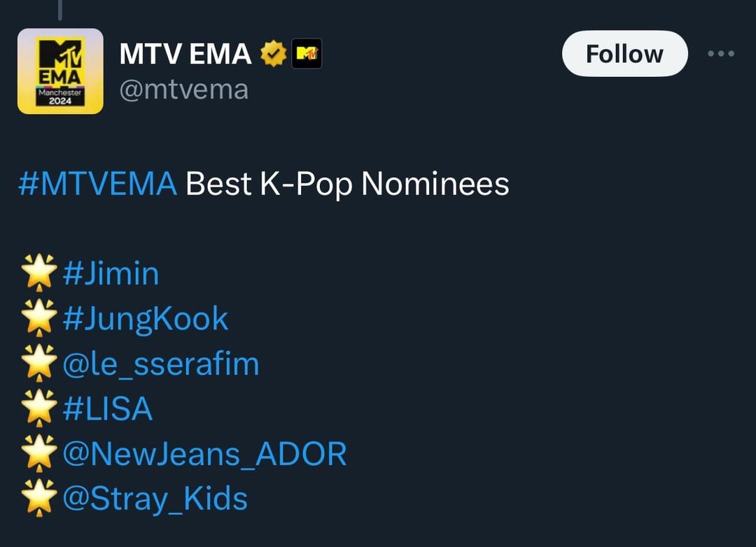Click the star emoji beside #LISA
The height and width of the screenshot is (547, 756).
[38, 409]
